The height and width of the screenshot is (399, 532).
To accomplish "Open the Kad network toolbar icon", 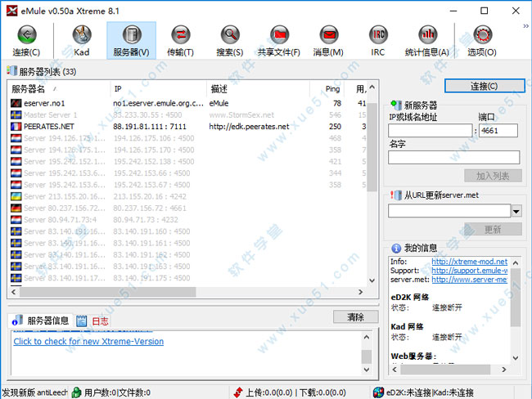I will tap(82, 34).
